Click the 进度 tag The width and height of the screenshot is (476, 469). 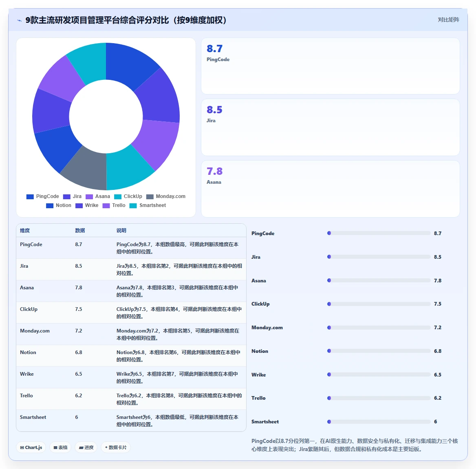coord(86,447)
